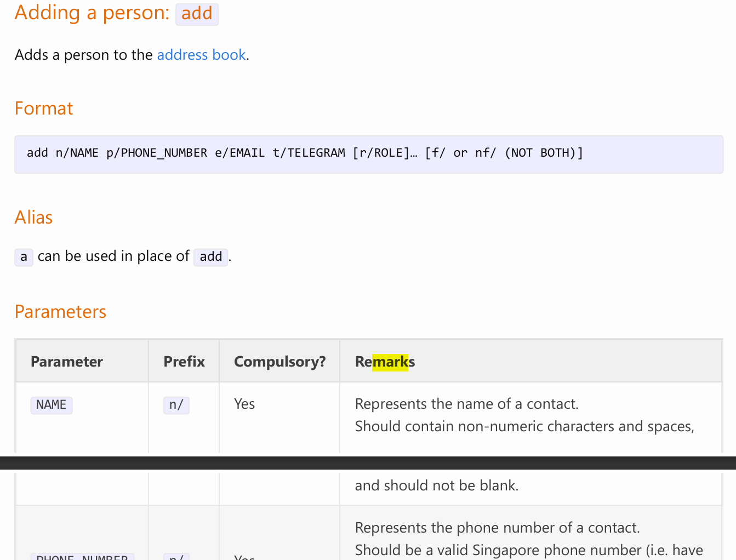Screen dimensions: 736x560
Task: Open the address book link
Action: tap(201, 55)
